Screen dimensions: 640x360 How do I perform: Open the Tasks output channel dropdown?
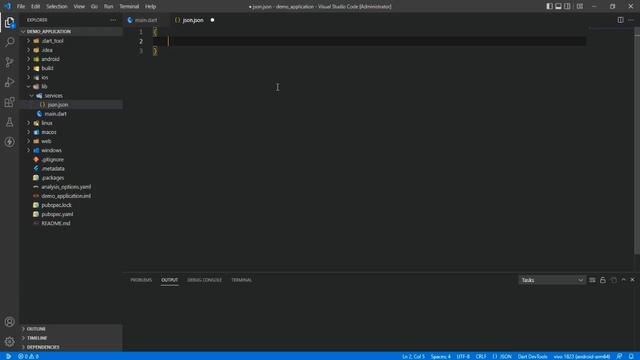click(551, 280)
